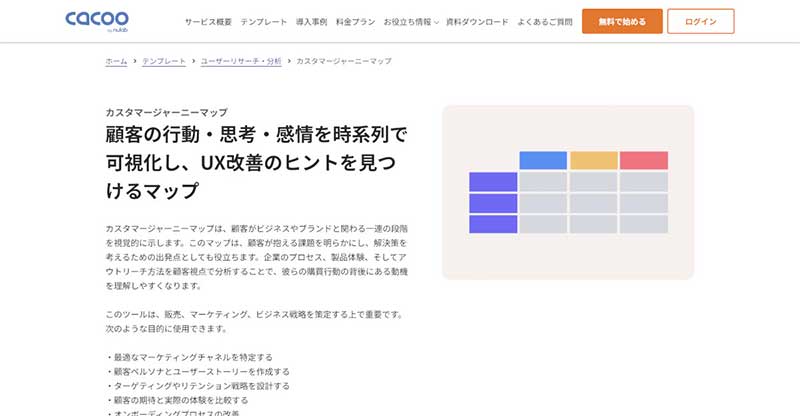Click the ログイン button

701,21
